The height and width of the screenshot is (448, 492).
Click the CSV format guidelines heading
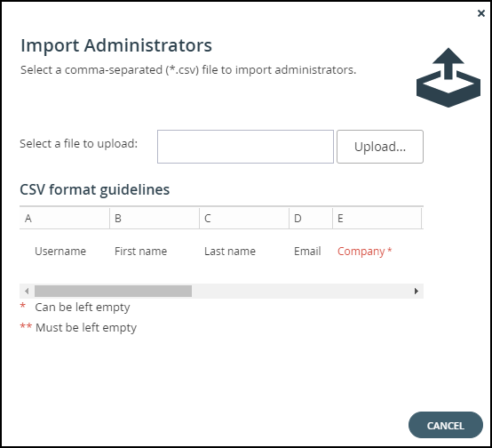pyautogui.click(x=95, y=189)
